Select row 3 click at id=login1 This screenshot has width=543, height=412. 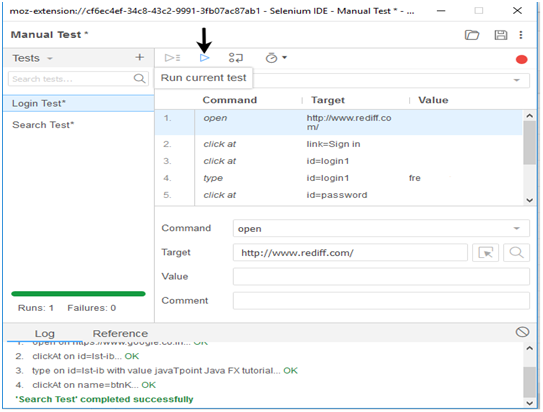[x=338, y=161]
